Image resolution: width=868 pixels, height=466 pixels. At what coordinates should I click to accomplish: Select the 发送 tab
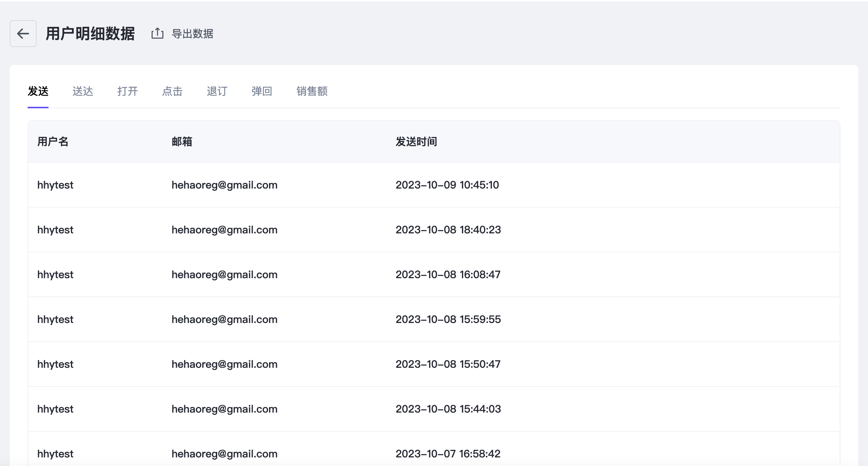pos(38,91)
